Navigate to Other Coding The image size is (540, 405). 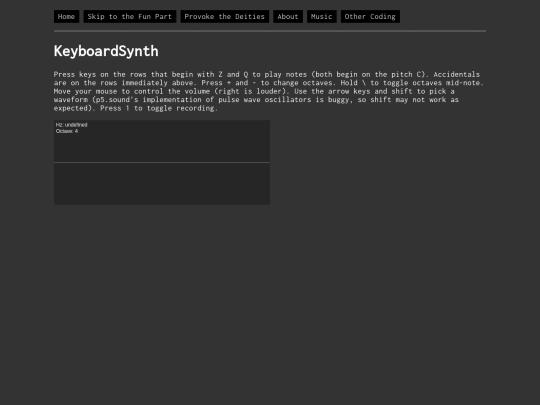tap(370, 17)
